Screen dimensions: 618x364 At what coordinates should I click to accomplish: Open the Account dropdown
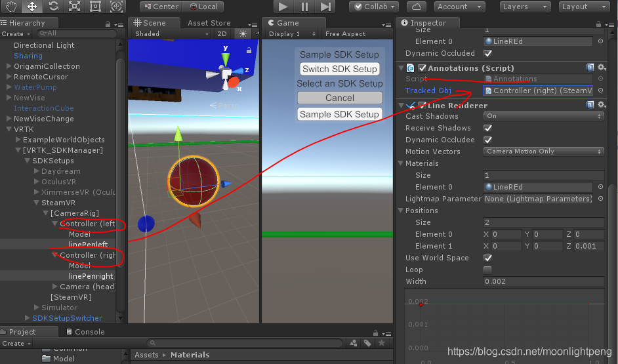(459, 7)
